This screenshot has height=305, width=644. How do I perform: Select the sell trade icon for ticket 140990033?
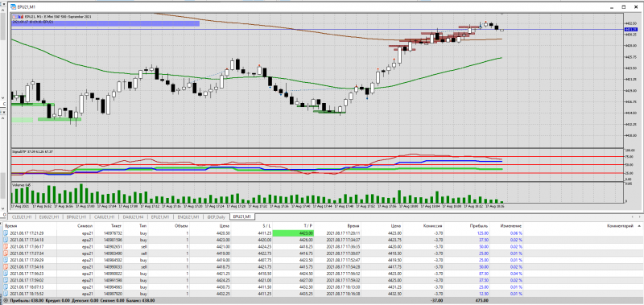point(6,267)
